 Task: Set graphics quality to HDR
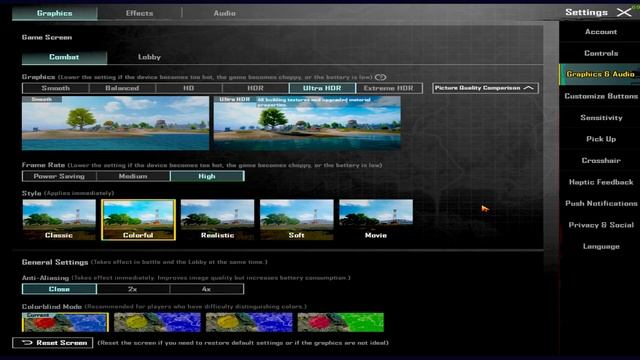coord(255,88)
